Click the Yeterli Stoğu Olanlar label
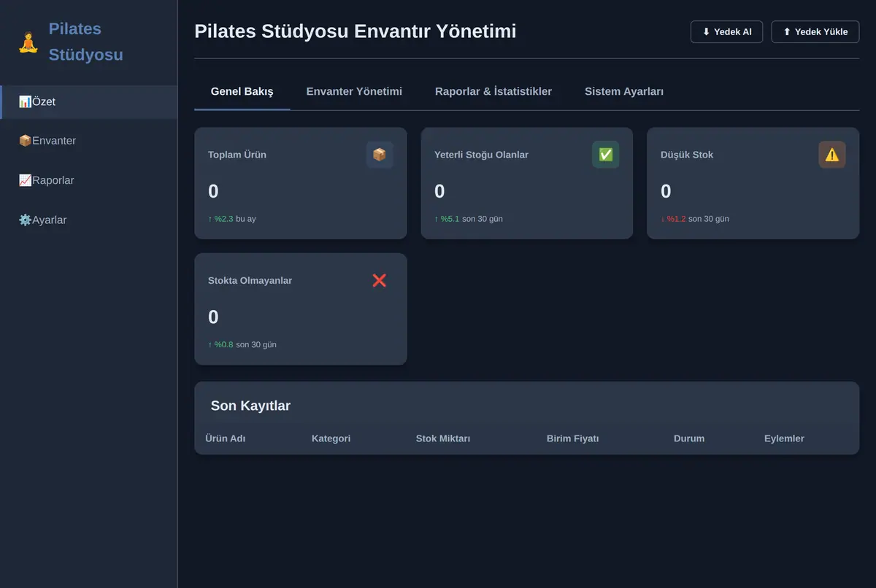 (481, 155)
